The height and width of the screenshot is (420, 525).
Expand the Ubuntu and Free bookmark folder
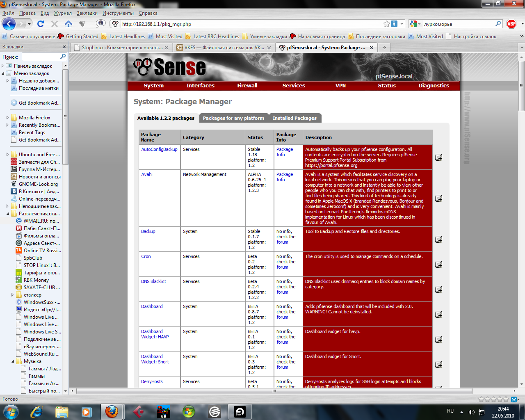point(7,155)
